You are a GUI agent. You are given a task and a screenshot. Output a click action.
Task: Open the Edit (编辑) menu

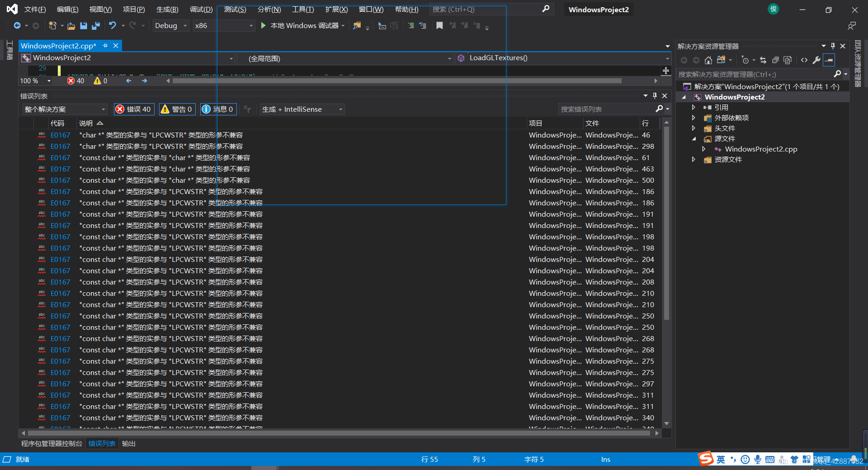[67, 9]
